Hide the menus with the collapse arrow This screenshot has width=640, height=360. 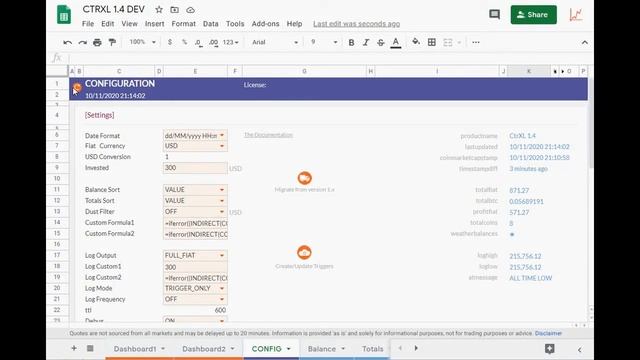(x=584, y=42)
